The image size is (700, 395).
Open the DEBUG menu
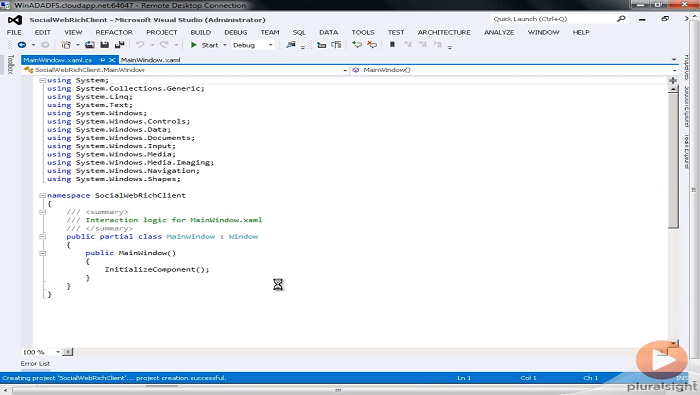(x=236, y=32)
